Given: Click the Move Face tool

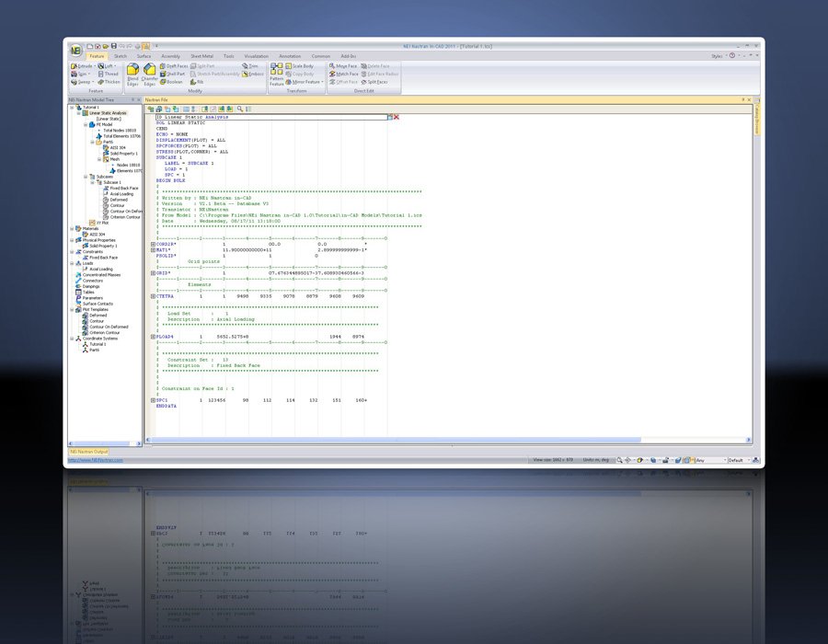Looking at the screenshot, I should click(x=343, y=66).
